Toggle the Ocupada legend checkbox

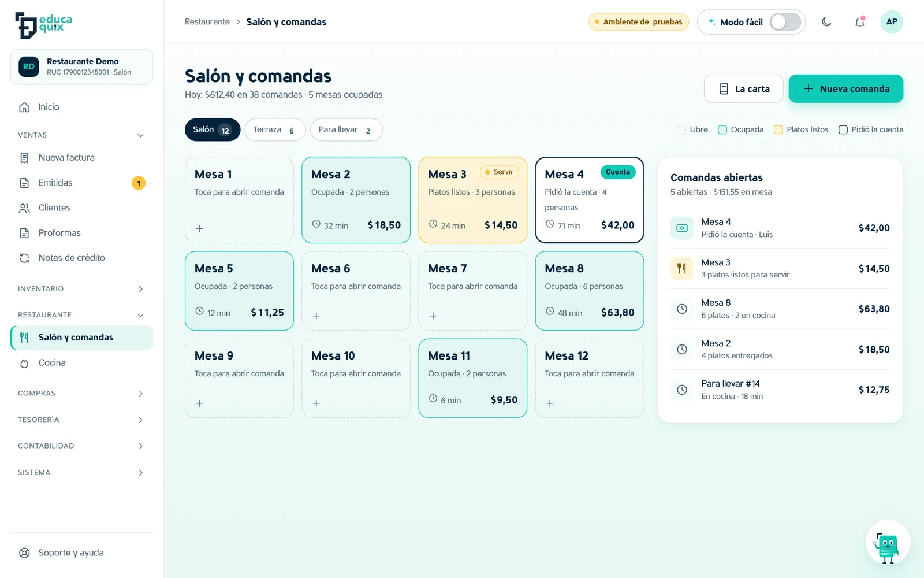pos(722,129)
